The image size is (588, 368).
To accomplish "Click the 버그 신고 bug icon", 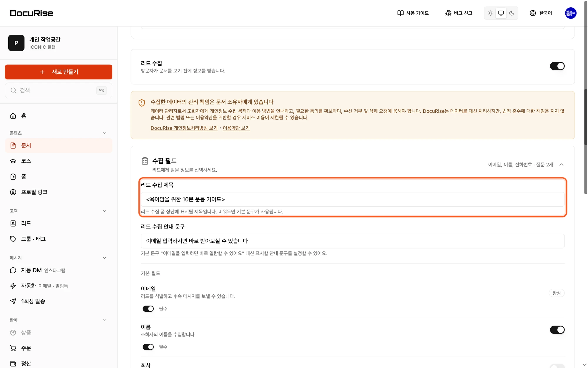I will (x=448, y=13).
